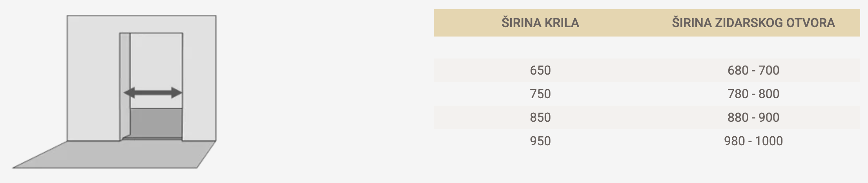Select the ŠIRINA ZIDARSKOG OTVORA column header
The image size is (868, 183).
point(753,23)
